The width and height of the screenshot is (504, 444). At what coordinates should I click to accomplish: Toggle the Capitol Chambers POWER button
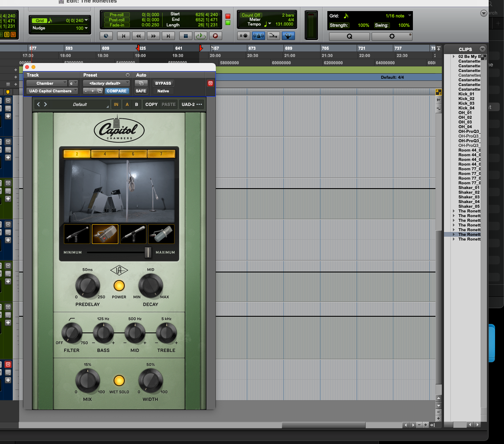tap(119, 286)
